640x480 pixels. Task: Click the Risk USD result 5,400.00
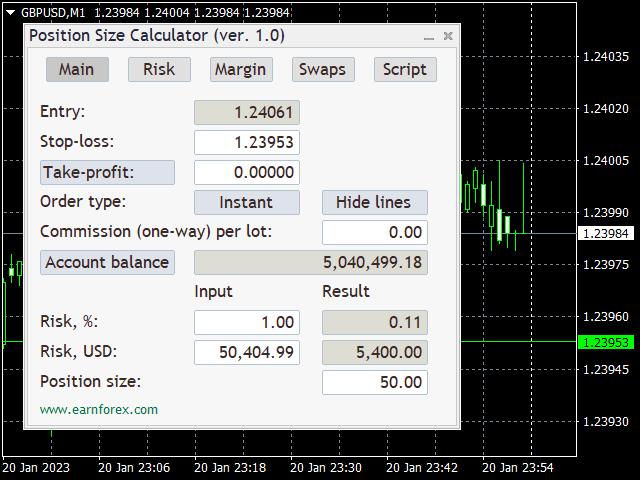[x=375, y=352]
